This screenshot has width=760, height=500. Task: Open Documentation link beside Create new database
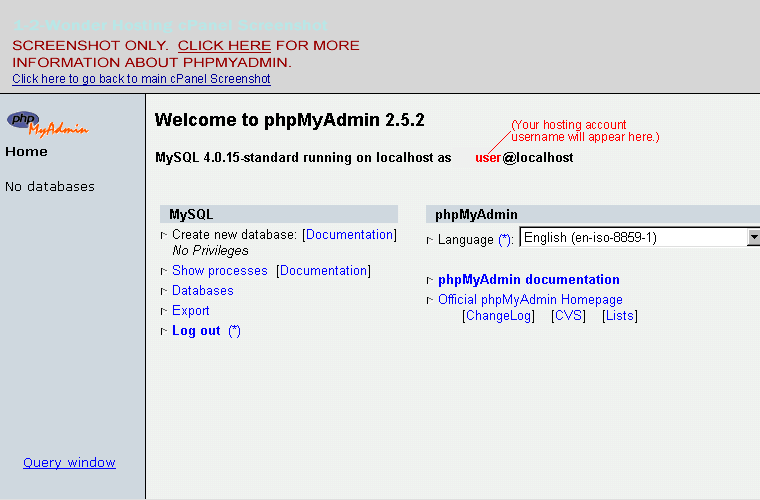349,234
